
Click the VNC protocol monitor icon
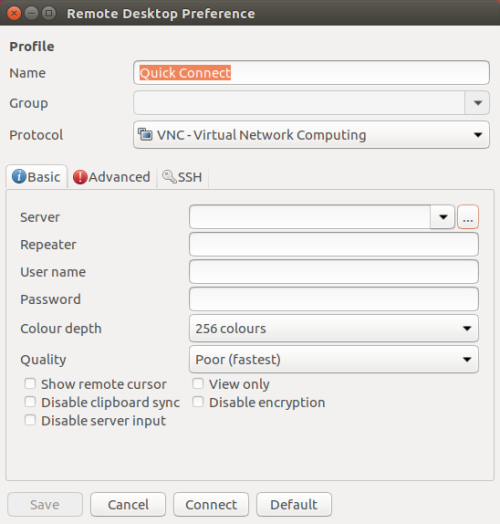tap(145, 135)
